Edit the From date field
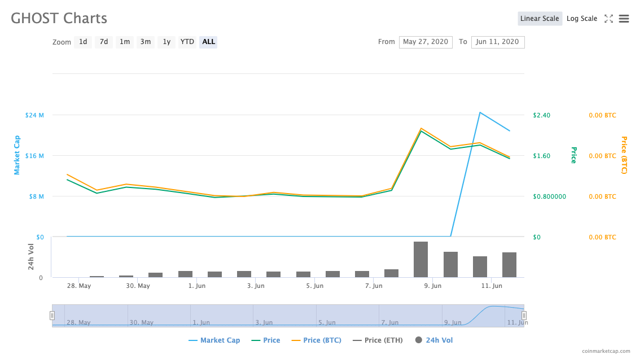This screenshot has height=363, width=644. coord(426,42)
